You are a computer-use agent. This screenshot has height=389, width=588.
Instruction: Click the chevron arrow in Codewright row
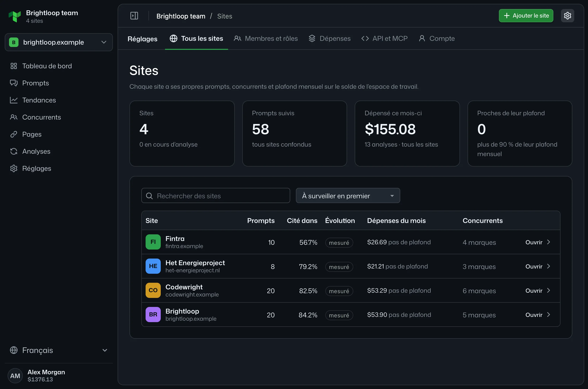pos(549,290)
